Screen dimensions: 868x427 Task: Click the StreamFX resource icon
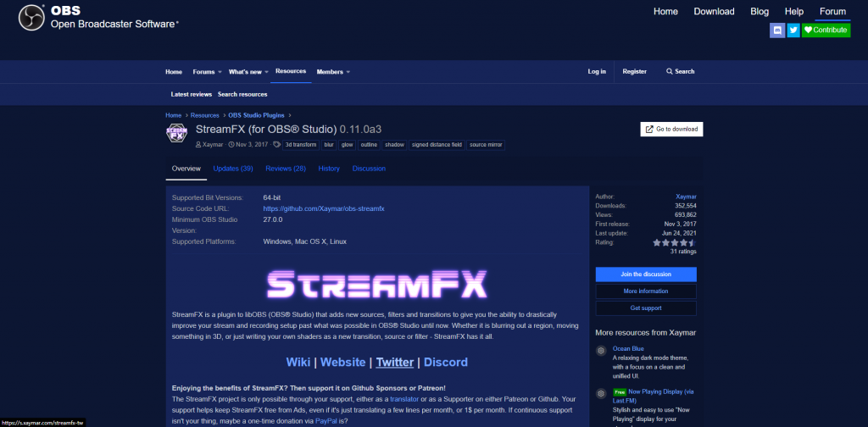point(177,133)
